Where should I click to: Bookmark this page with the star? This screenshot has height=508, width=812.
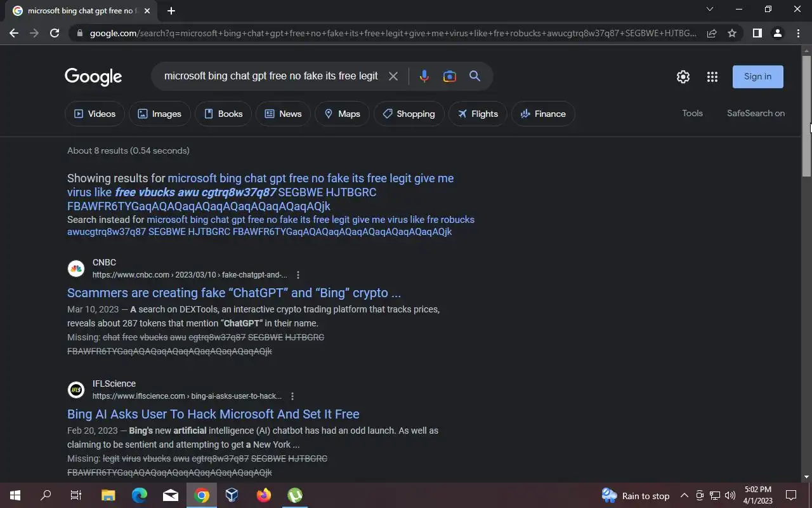pyautogui.click(x=732, y=33)
